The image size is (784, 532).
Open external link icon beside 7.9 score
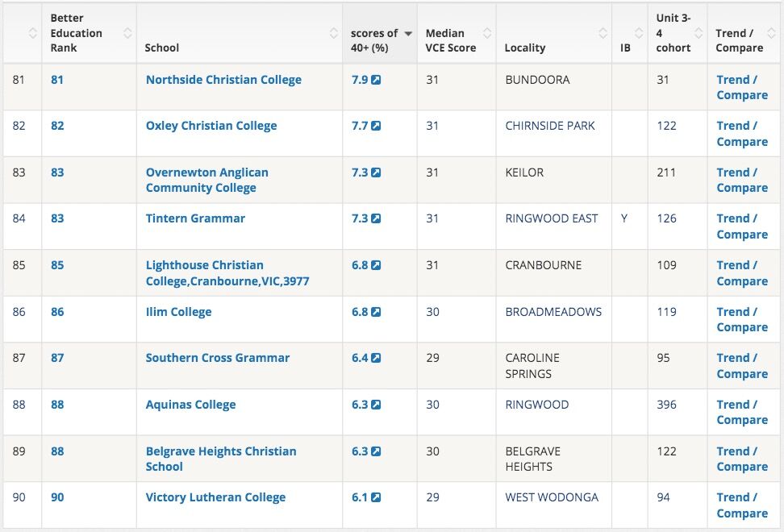click(376, 80)
